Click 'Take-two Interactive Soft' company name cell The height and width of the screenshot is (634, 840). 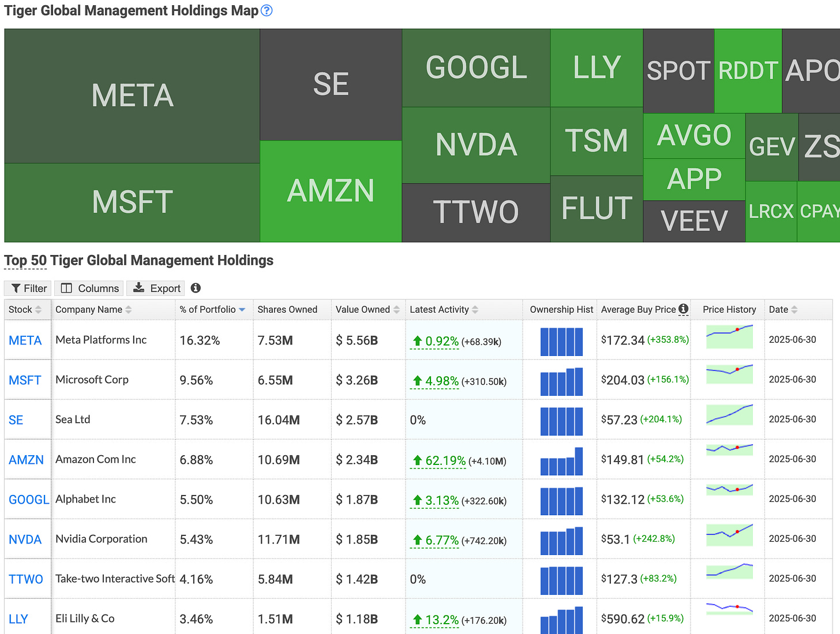[115, 579]
